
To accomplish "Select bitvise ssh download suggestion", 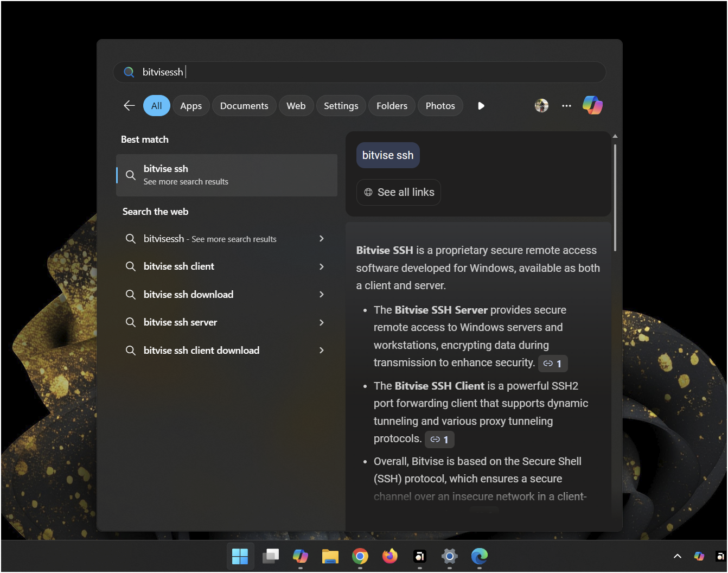I will (x=227, y=295).
